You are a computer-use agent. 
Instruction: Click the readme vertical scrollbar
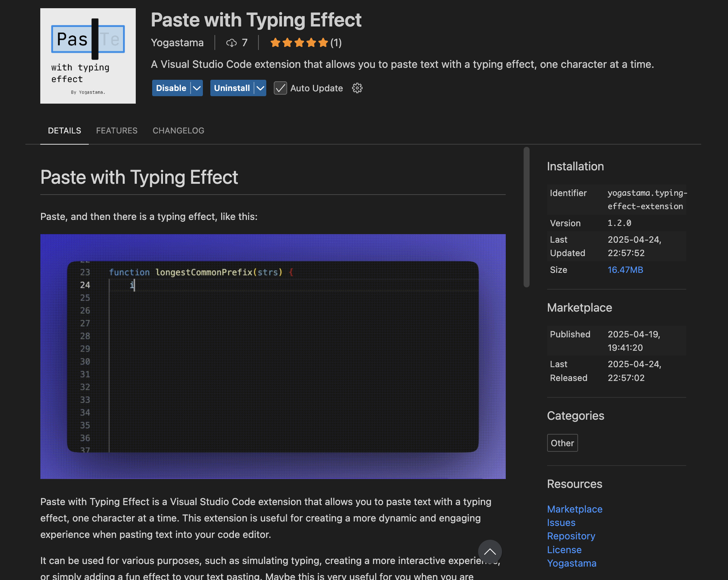527,217
